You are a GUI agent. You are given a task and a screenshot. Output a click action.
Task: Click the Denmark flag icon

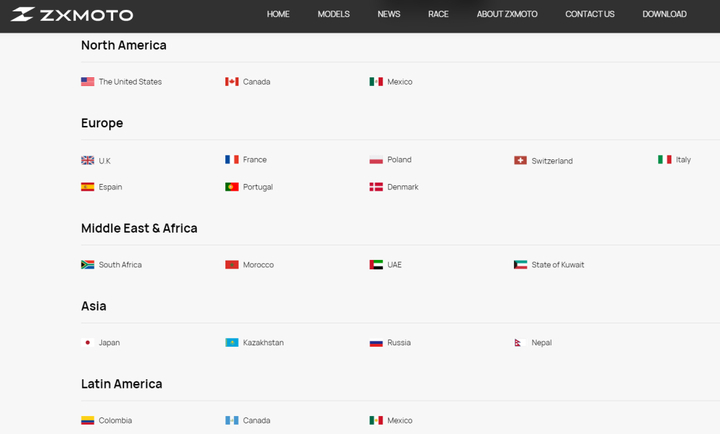(376, 187)
